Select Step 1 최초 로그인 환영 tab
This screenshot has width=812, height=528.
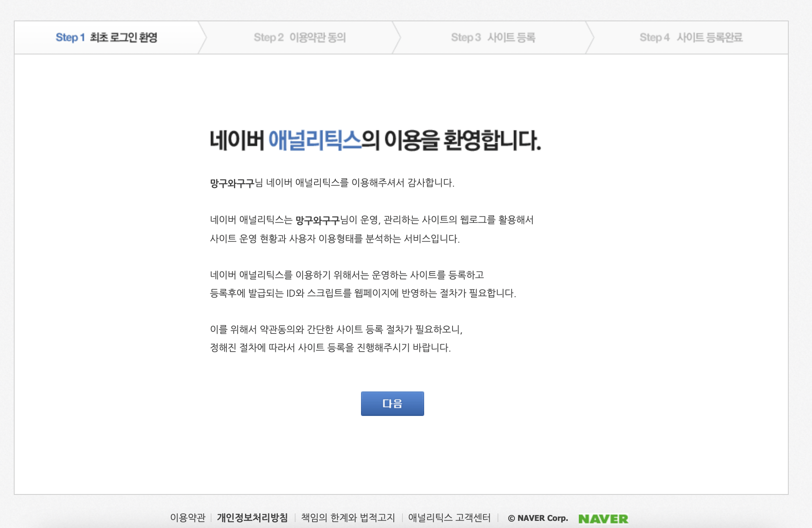pos(107,37)
